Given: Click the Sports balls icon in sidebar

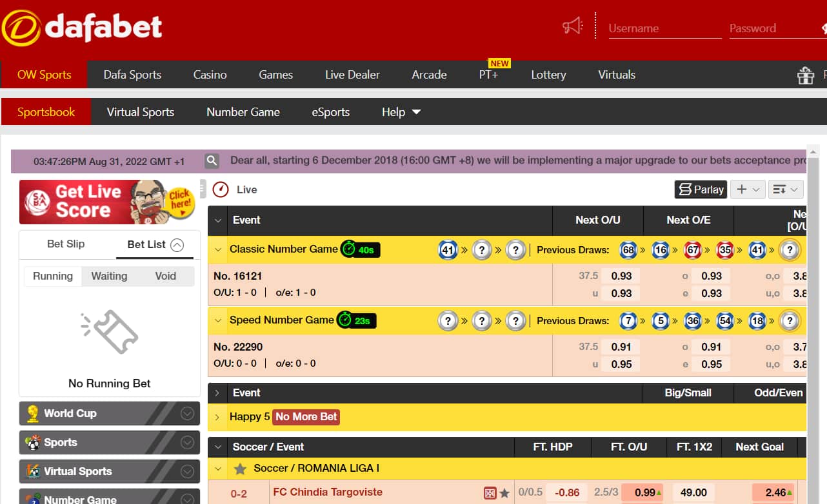Looking at the screenshot, I should [x=33, y=443].
